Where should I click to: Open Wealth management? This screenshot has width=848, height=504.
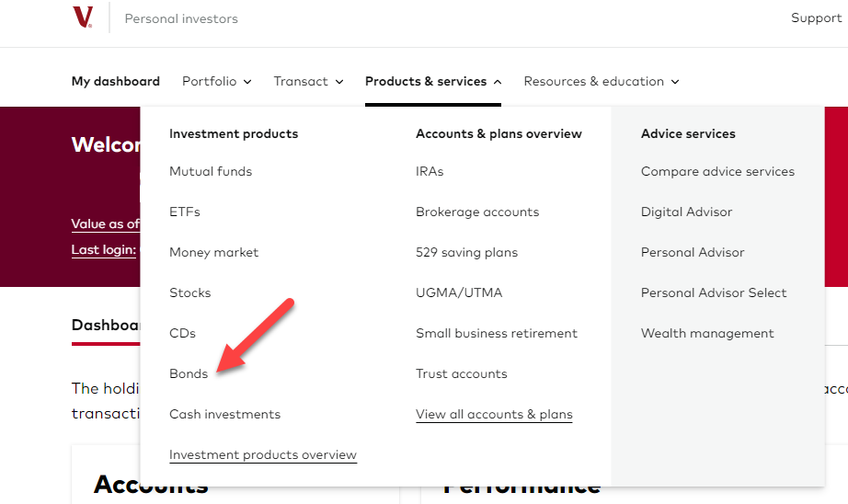click(x=707, y=334)
